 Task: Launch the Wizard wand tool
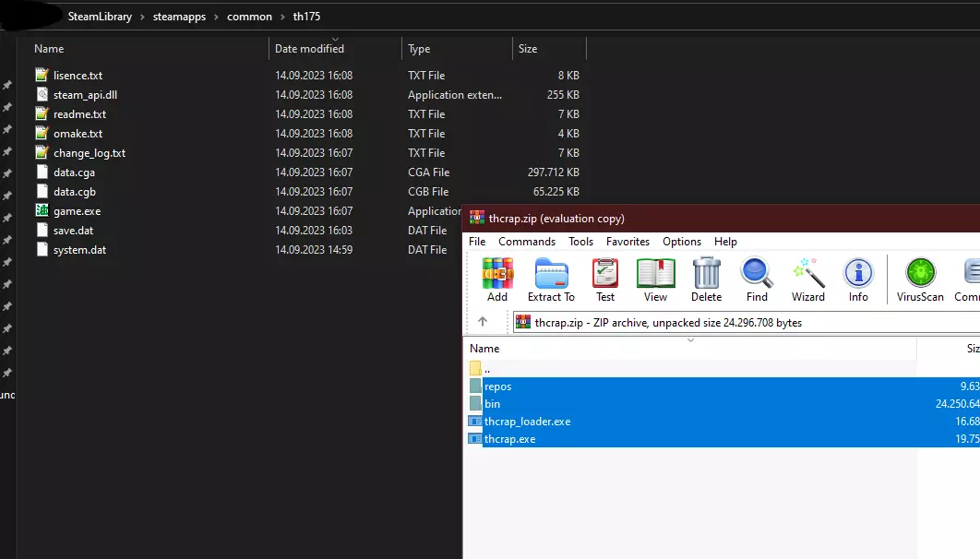tap(807, 279)
